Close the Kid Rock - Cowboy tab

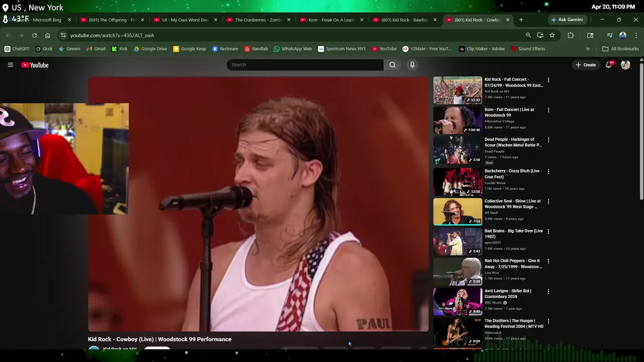(508, 20)
